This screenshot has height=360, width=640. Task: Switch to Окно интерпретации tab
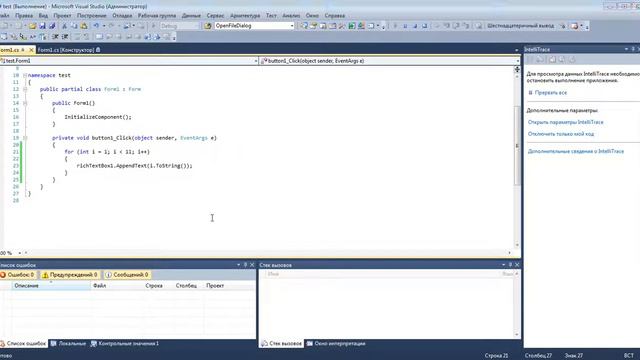point(336,344)
